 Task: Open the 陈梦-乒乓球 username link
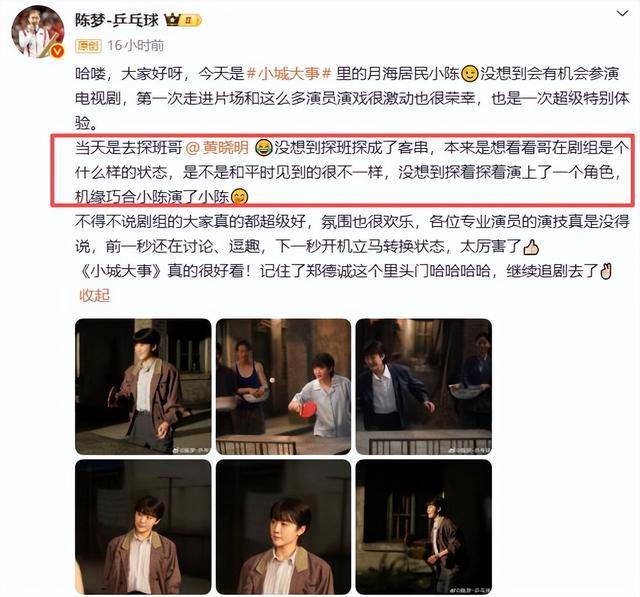117,20
